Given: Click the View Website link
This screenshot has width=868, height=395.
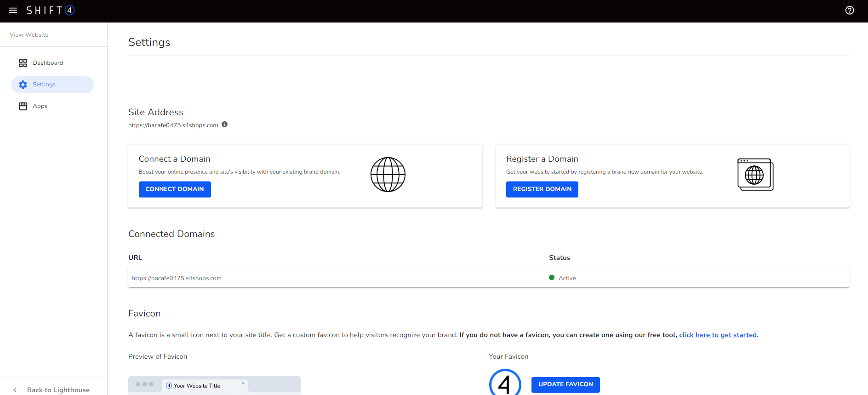Looking at the screenshot, I should tap(29, 35).
